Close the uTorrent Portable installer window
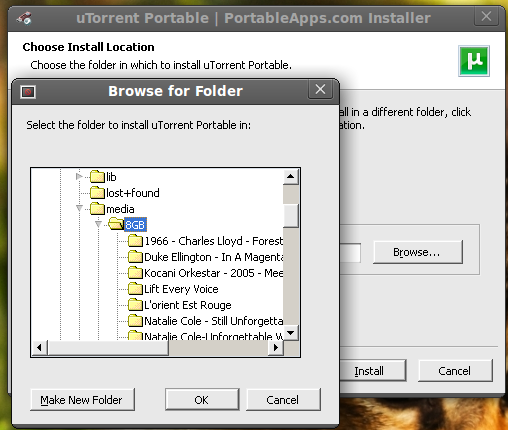 pos(486,16)
